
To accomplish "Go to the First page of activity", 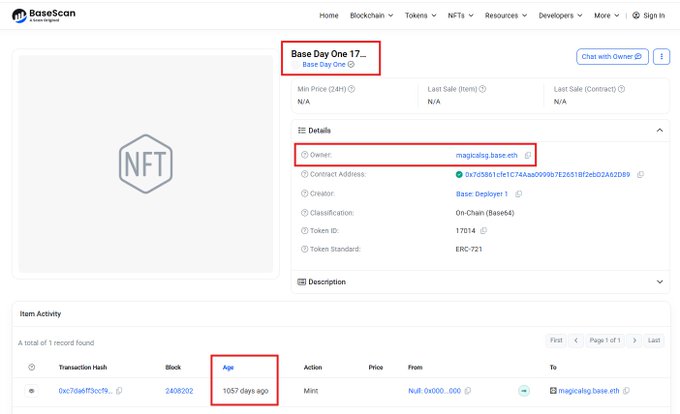I will (556, 340).
